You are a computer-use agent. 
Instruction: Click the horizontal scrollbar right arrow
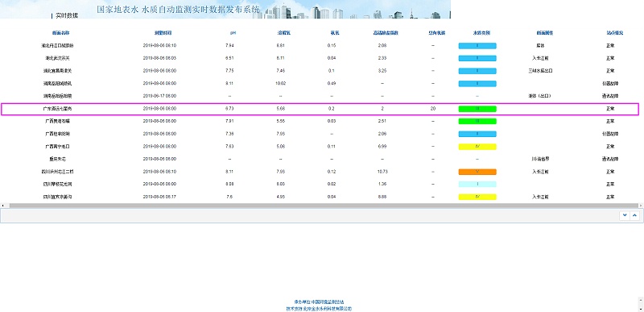pos(641,205)
